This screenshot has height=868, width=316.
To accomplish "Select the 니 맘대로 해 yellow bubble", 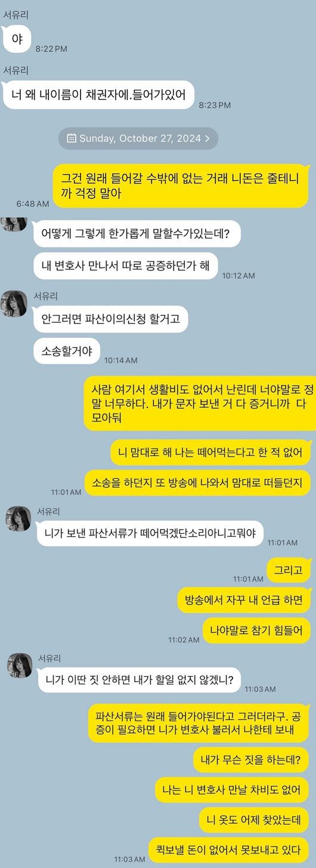I will coord(210,453).
